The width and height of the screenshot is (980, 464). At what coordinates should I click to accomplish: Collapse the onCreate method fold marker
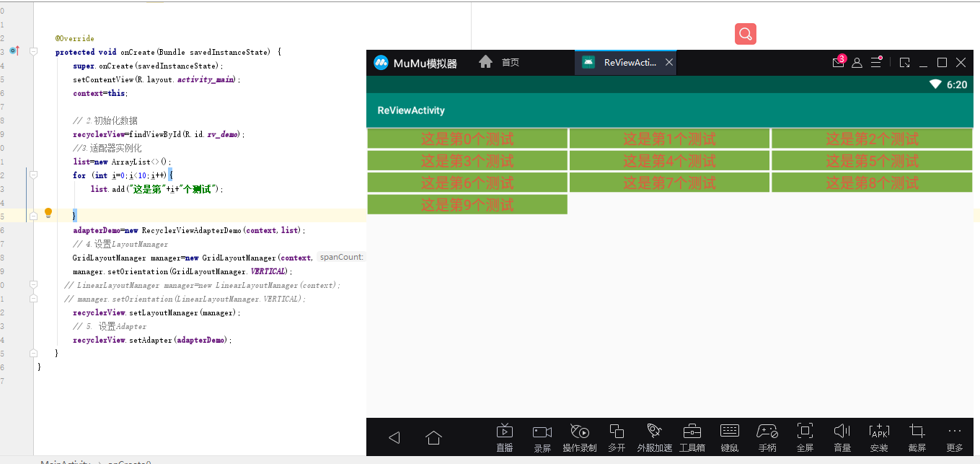pos(33,52)
